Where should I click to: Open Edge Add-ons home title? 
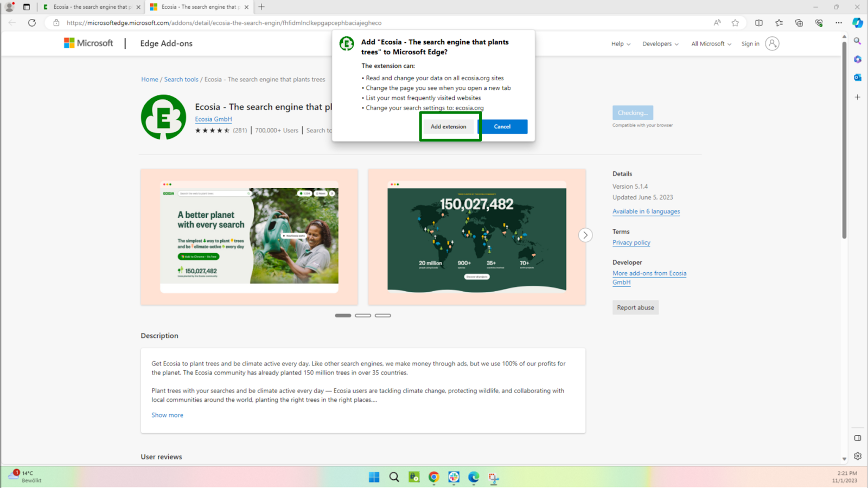[x=166, y=43]
